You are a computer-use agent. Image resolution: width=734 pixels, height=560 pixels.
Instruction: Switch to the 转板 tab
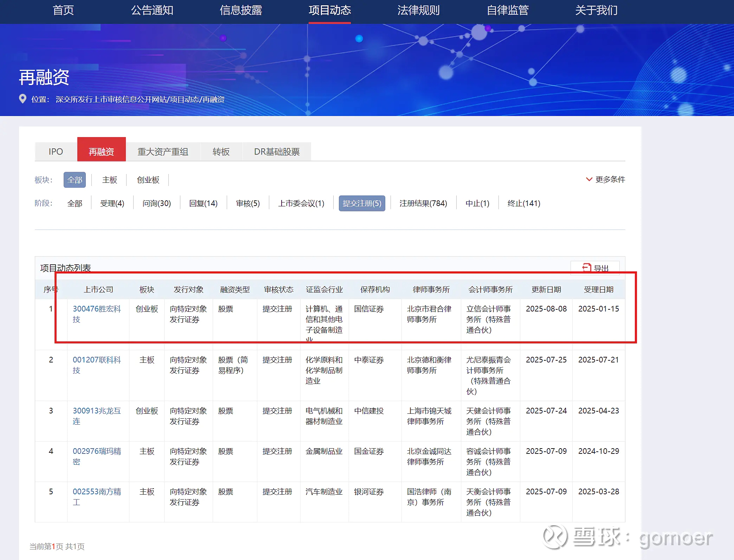(x=221, y=152)
